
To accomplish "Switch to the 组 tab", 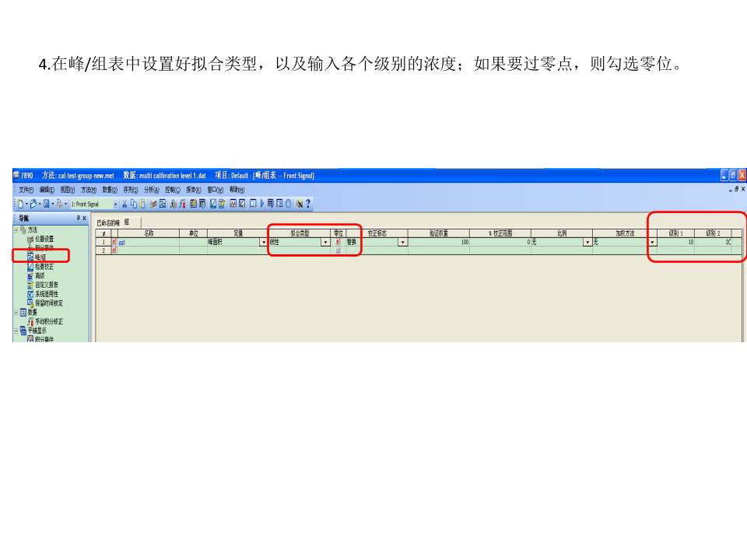I will pos(127,222).
